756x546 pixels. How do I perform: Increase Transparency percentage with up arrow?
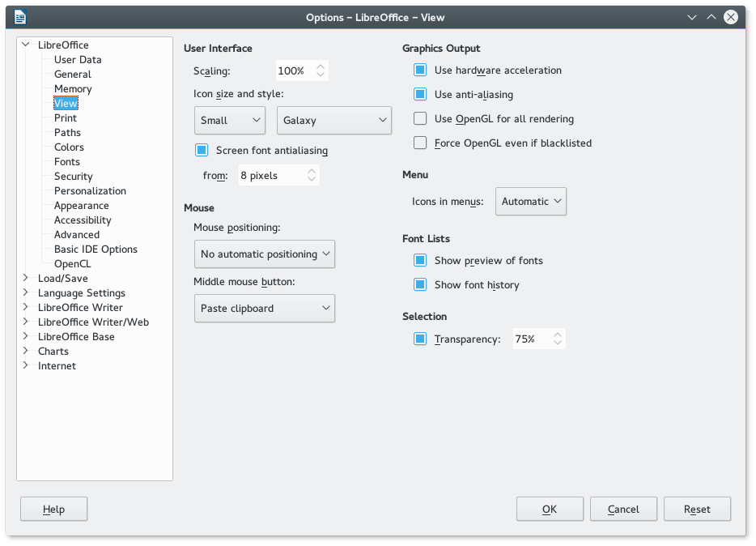click(x=558, y=335)
